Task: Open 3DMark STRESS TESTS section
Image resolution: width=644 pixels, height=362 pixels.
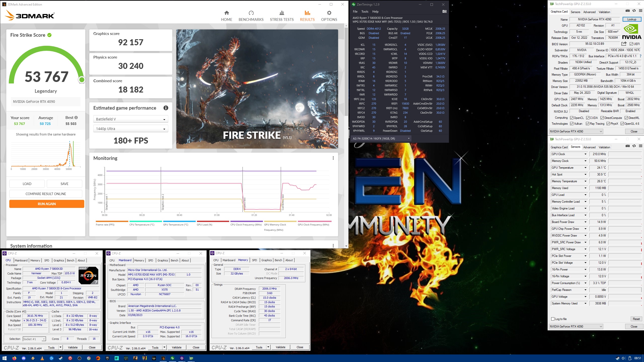Action: (x=281, y=16)
